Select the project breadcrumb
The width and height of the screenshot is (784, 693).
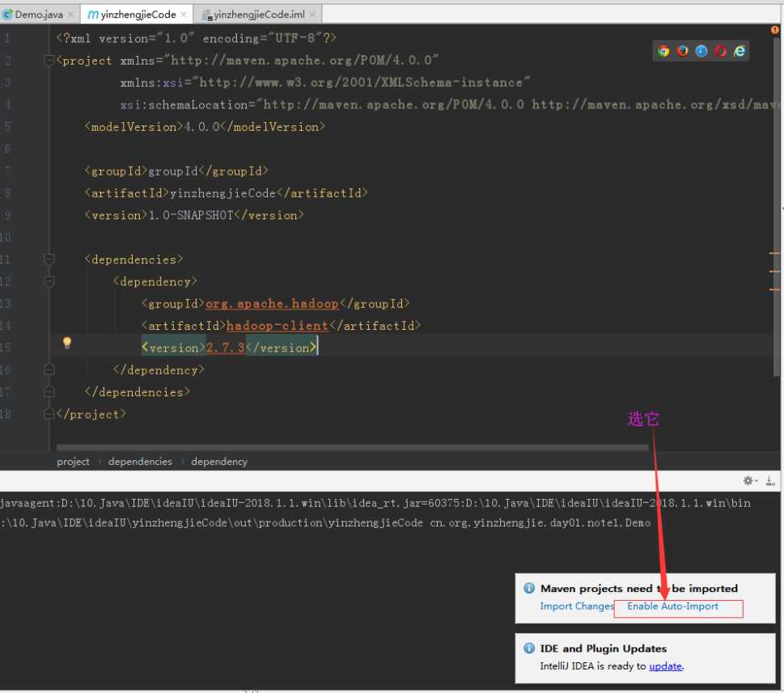[73, 462]
